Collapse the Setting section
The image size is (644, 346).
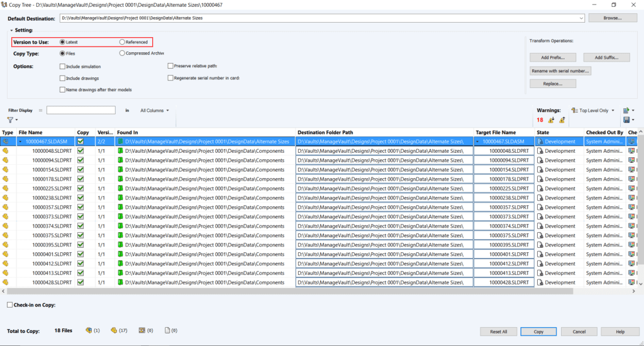11,30
